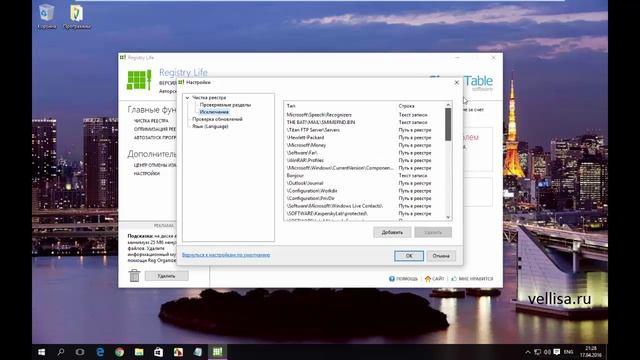Click the exclusions list scroll up arrow
The image size is (640, 360).
pyautogui.click(x=448, y=105)
